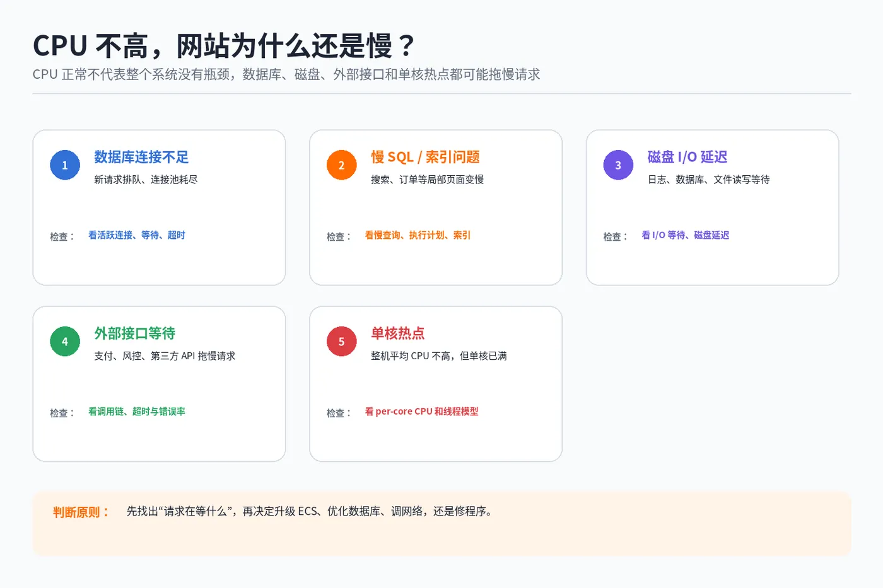Click the purple text 看 I/O 等待、磁盘延迟
Screen dimensions: 883x588
click(x=685, y=235)
